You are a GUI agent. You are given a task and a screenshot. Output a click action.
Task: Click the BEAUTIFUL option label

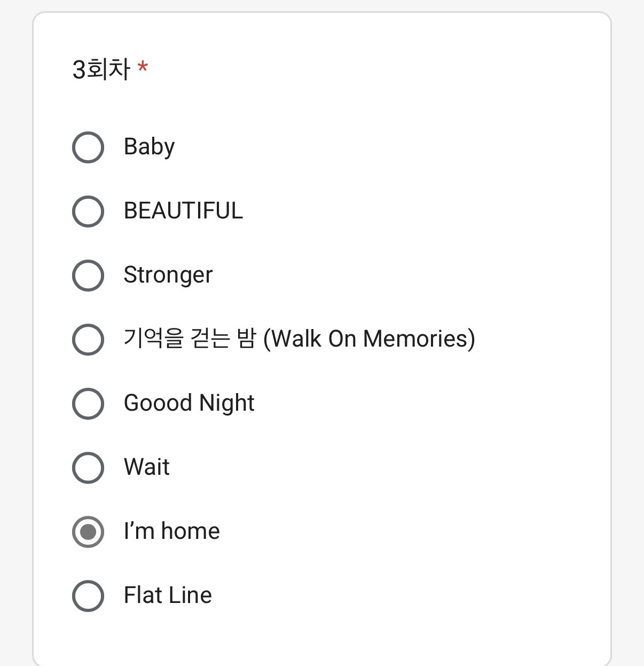pos(183,211)
